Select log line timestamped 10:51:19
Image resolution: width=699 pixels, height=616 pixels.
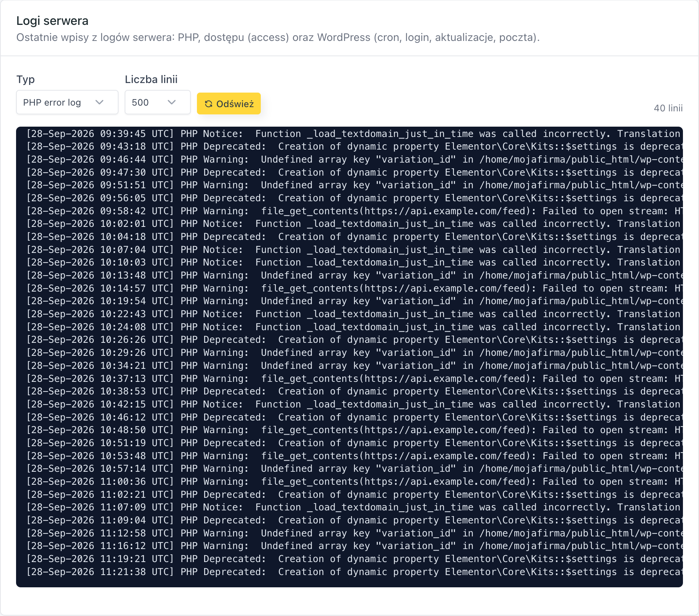point(354,443)
